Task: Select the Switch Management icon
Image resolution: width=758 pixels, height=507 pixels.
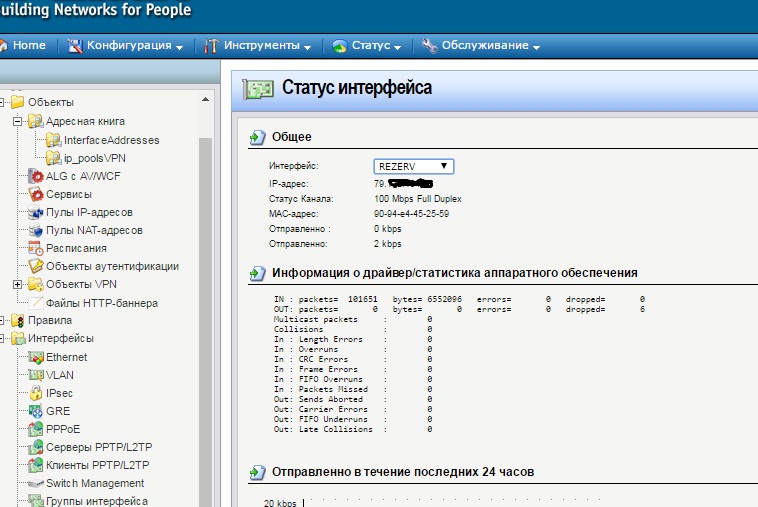Action: [37, 483]
